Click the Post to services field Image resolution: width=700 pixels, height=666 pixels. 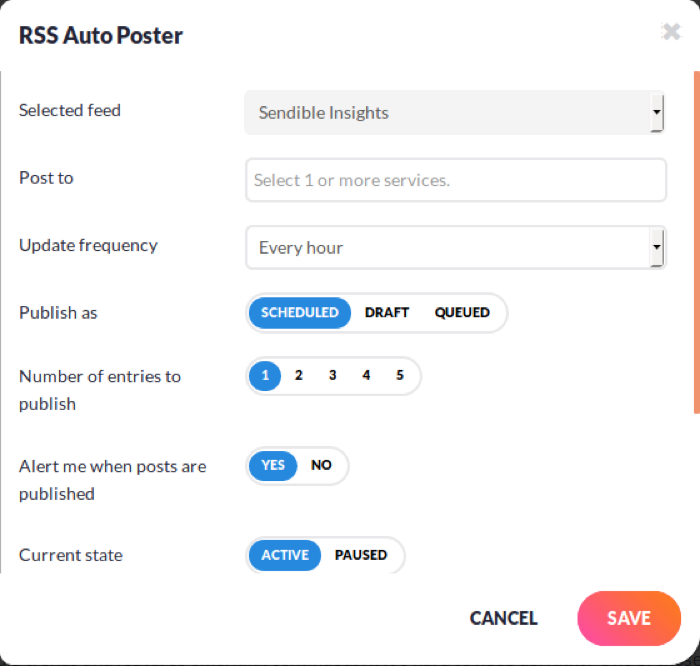(x=455, y=180)
